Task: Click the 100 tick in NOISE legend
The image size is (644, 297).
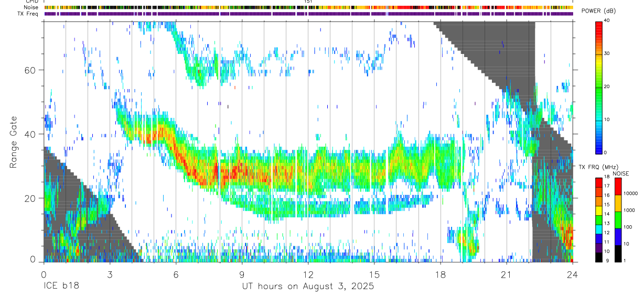Action: click(x=628, y=227)
